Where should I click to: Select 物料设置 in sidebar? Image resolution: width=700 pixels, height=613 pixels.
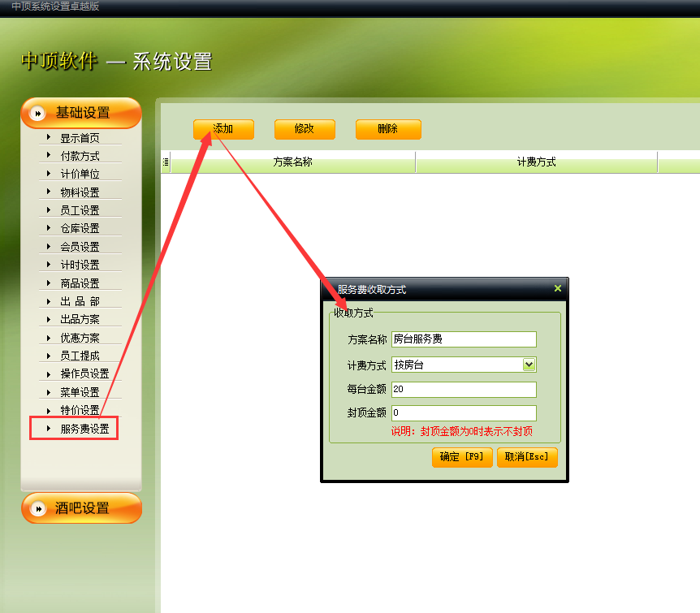80,192
